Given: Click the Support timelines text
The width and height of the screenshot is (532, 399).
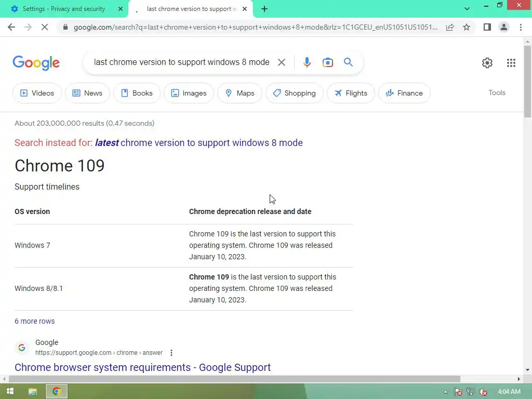Looking at the screenshot, I should click(47, 187).
